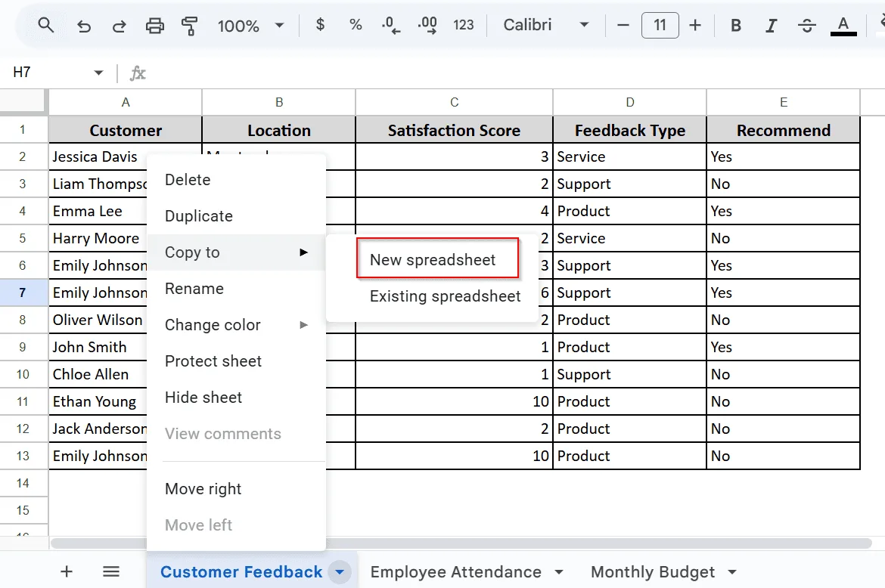Image resolution: width=885 pixels, height=588 pixels.
Task: Click the Oliver Wilson cell
Action: coord(98,320)
